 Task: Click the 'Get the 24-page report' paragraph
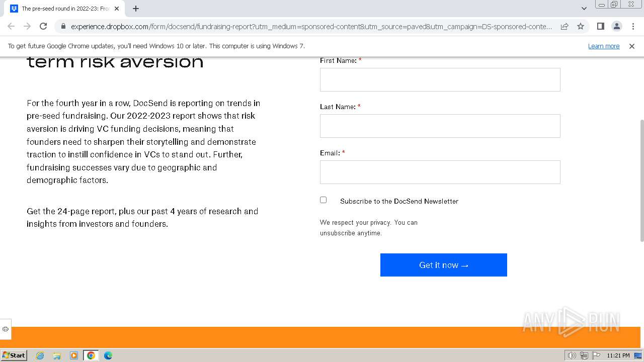pos(142,218)
